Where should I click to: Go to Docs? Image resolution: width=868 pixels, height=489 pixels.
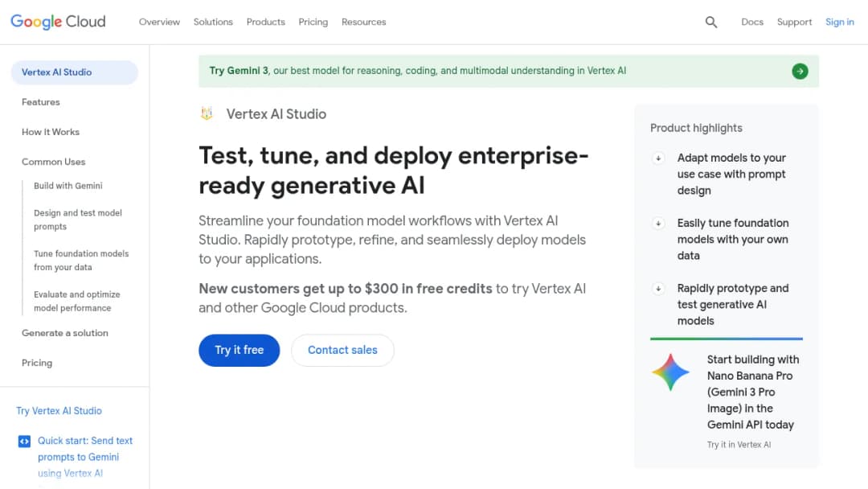[752, 23]
